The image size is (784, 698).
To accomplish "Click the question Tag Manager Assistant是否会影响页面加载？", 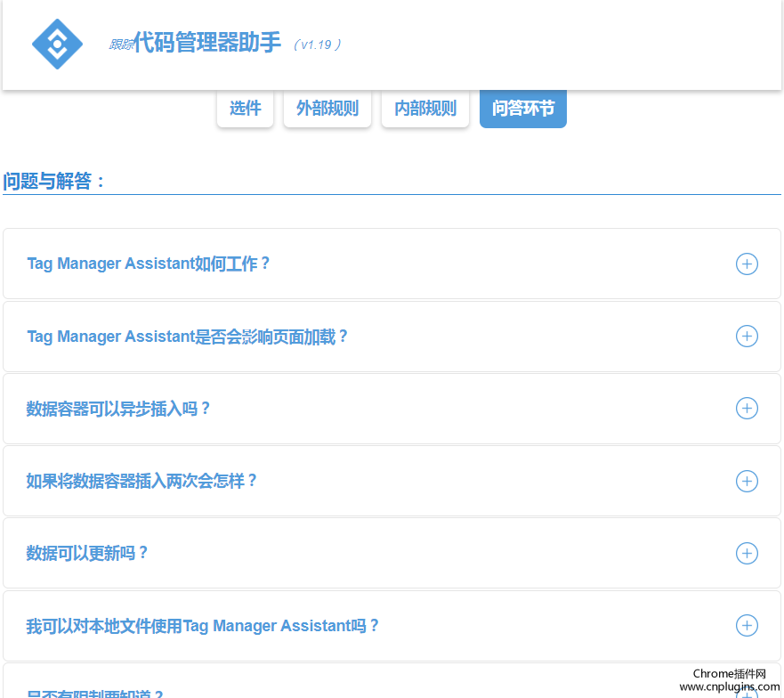I will 187,337.
